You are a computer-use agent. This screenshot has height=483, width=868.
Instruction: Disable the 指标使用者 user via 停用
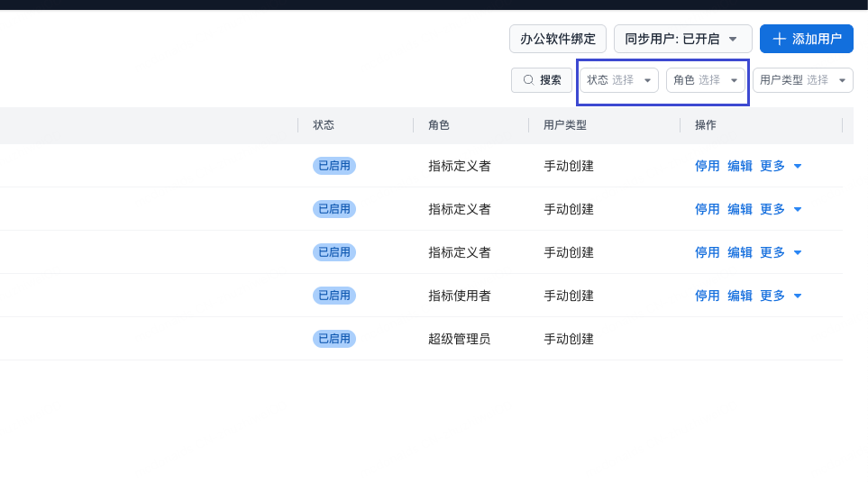pyautogui.click(x=708, y=296)
